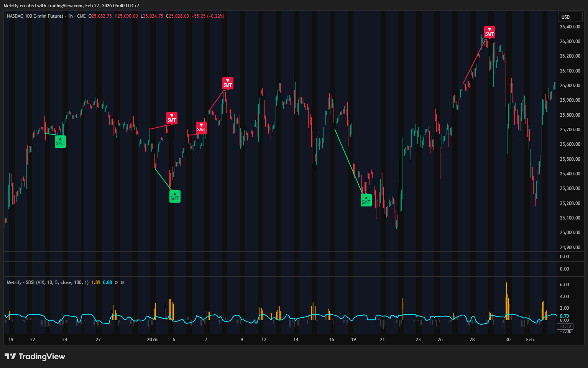Select the green SMT marker under the January 5 low
The height and width of the screenshot is (368, 588).
coord(175,196)
